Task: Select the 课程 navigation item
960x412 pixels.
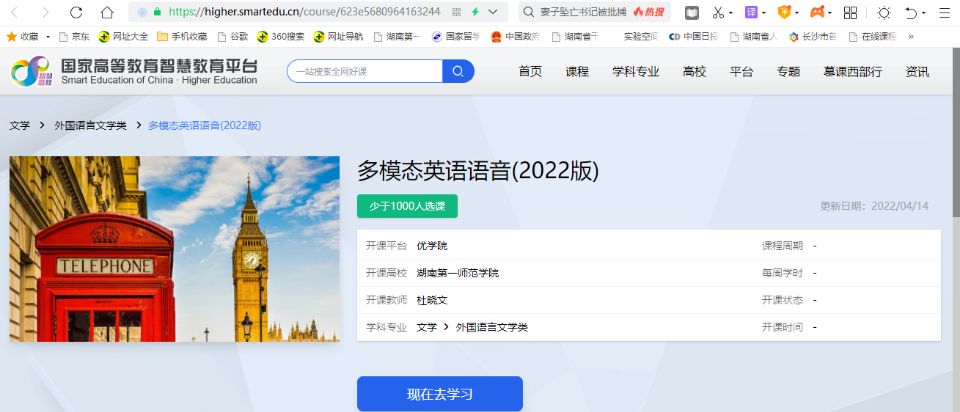Action: tap(577, 71)
